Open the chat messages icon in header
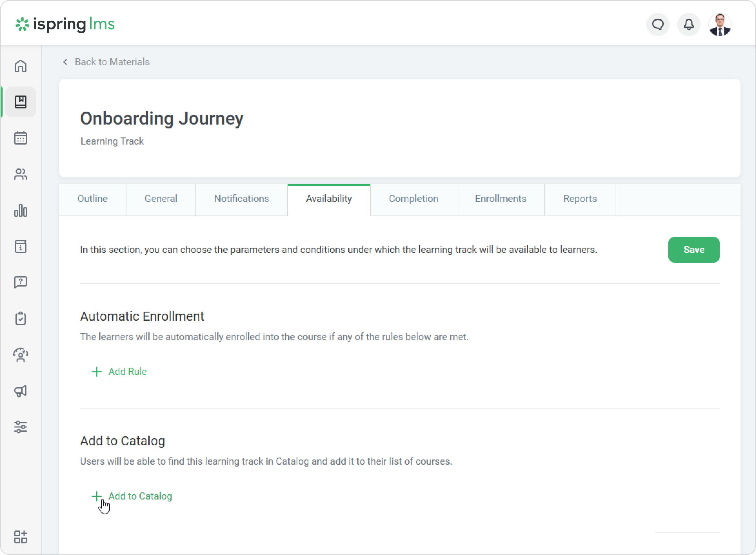Screen dimensions: 756x555 click(x=658, y=25)
